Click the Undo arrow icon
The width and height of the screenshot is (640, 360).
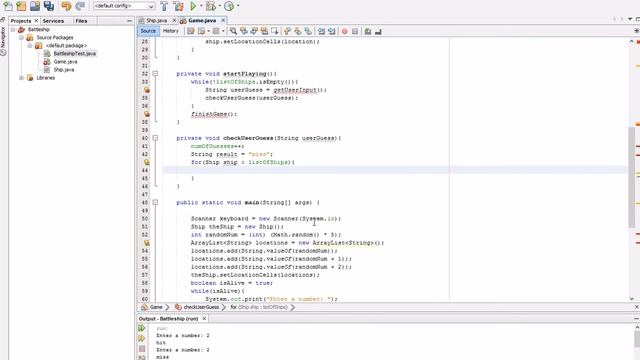(66, 6)
